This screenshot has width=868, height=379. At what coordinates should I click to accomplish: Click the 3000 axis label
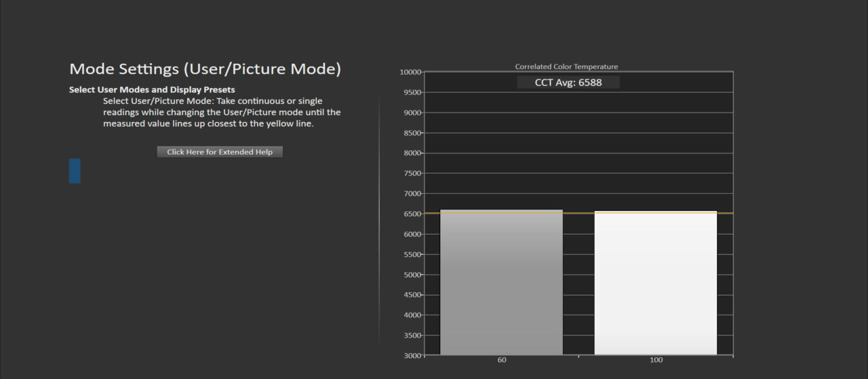(411, 355)
